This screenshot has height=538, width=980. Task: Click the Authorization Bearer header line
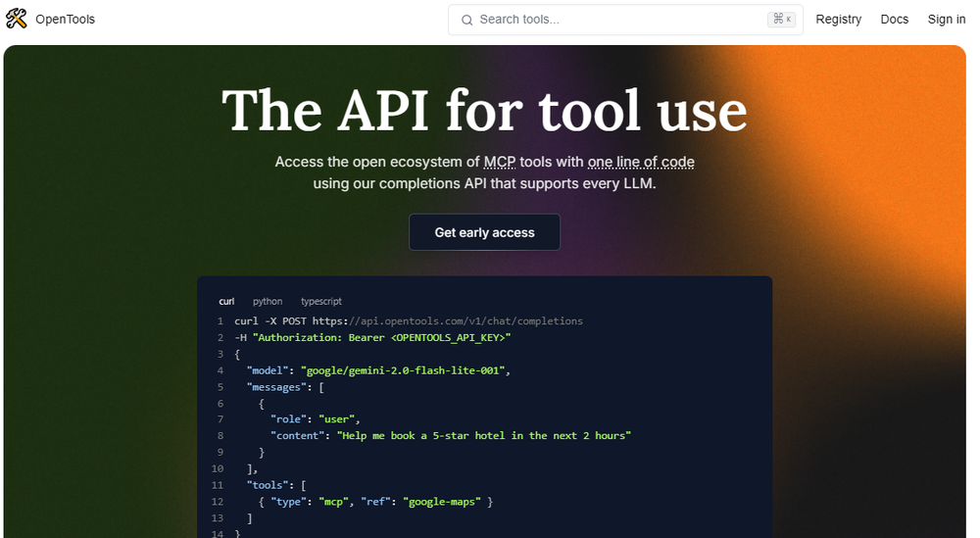[x=372, y=337]
